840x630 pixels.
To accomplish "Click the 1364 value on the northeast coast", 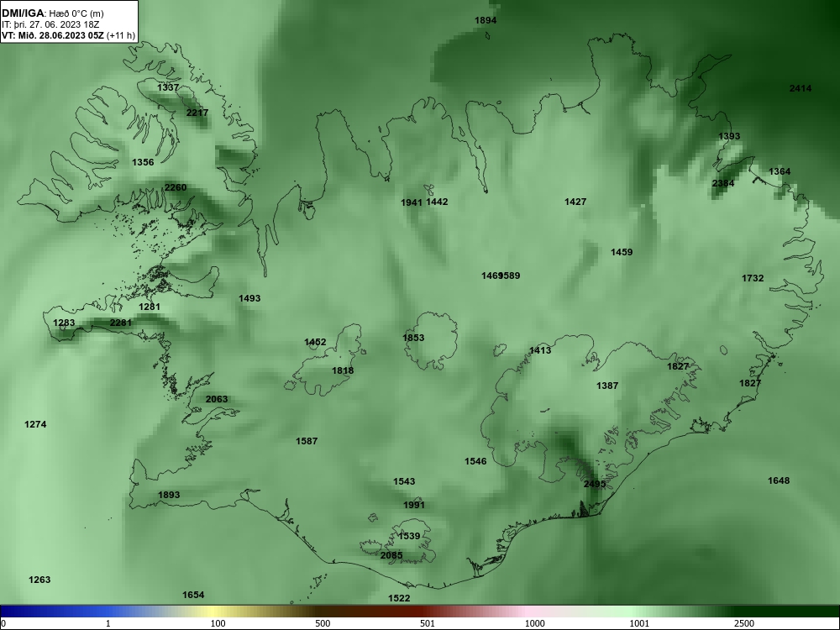I will pyautogui.click(x=780, y=171).
